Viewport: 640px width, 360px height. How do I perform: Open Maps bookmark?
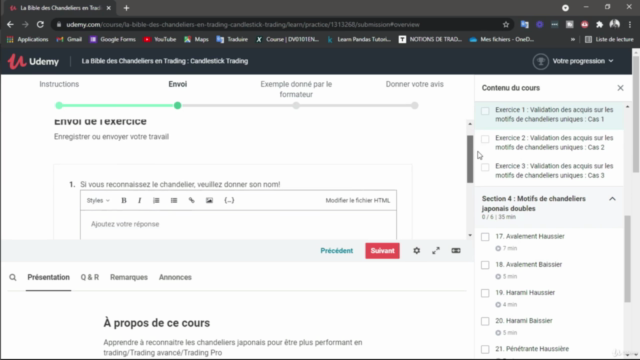[196, 40]
